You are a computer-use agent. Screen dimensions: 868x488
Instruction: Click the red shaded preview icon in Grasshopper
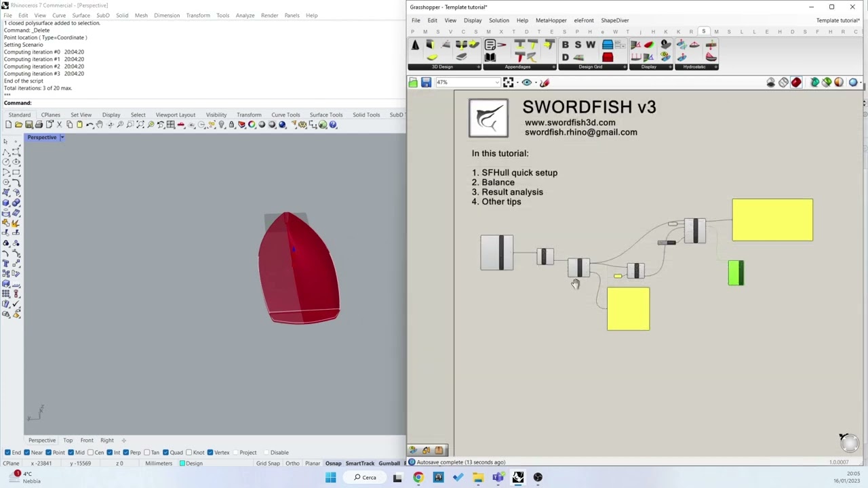click(x=796, y=83)
